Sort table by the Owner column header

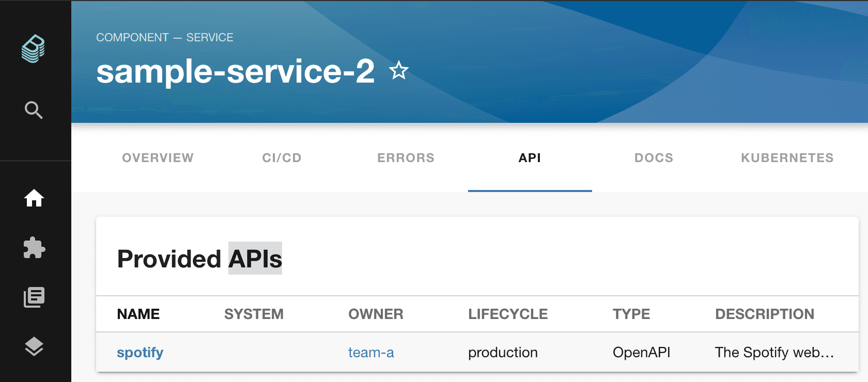point(376,314)
